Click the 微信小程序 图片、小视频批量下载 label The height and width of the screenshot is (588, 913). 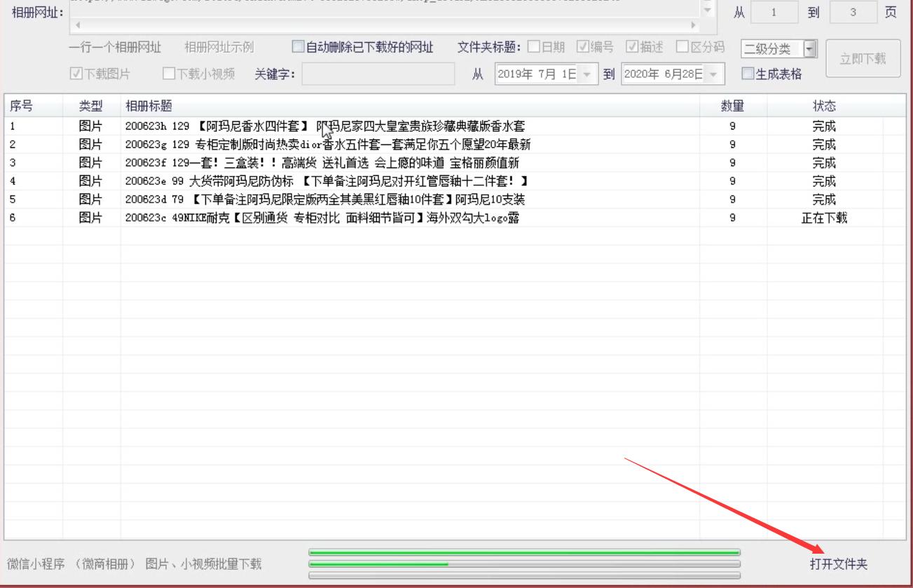[134, 564]
